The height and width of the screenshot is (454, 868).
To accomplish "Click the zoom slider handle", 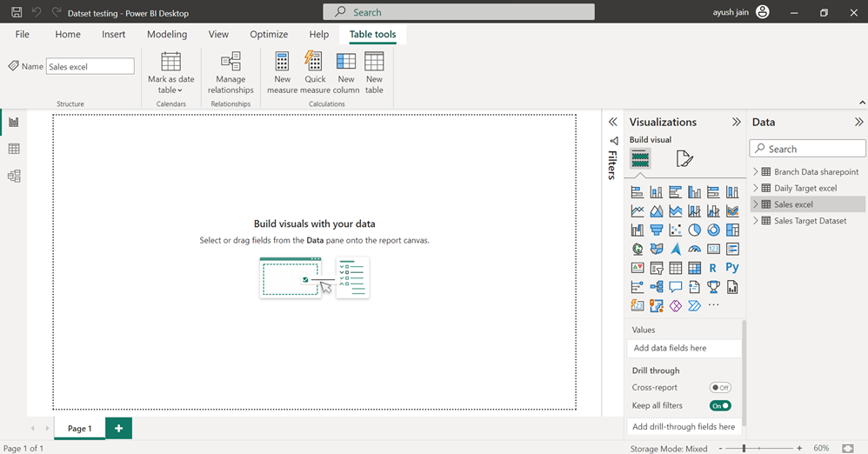I will [x=744, y=448].
